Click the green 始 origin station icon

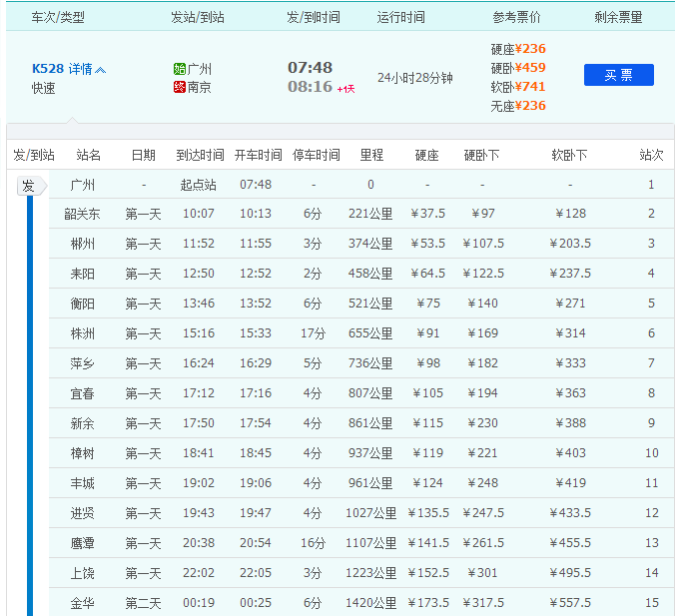click(180, 69)
